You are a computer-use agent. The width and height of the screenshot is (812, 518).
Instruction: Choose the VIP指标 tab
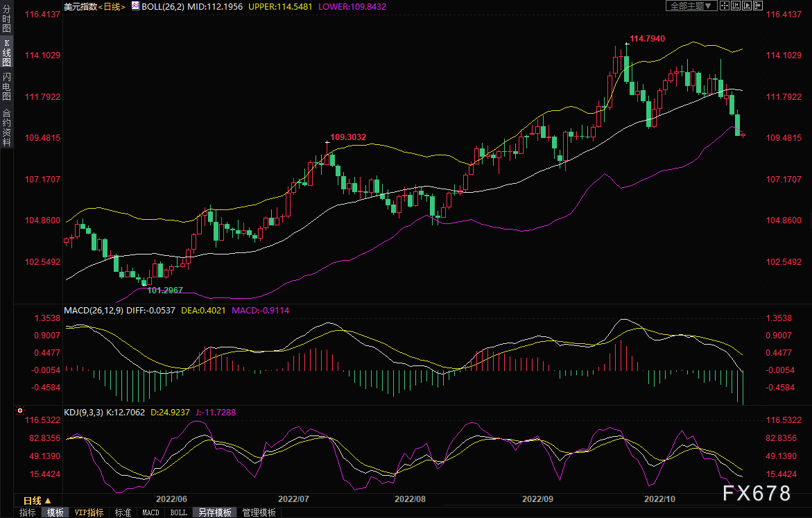pyautogui.click(x=89, y=512)
